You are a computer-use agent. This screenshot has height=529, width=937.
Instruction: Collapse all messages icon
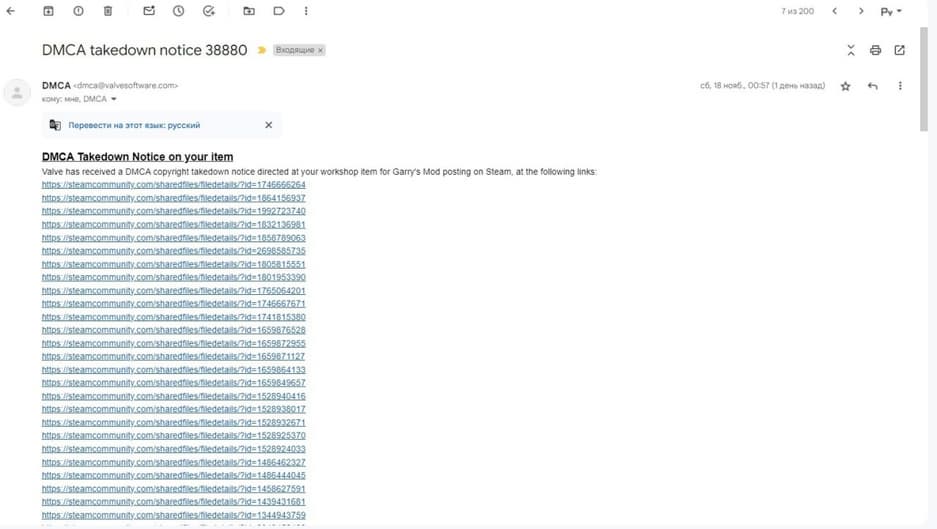(851, 50)
